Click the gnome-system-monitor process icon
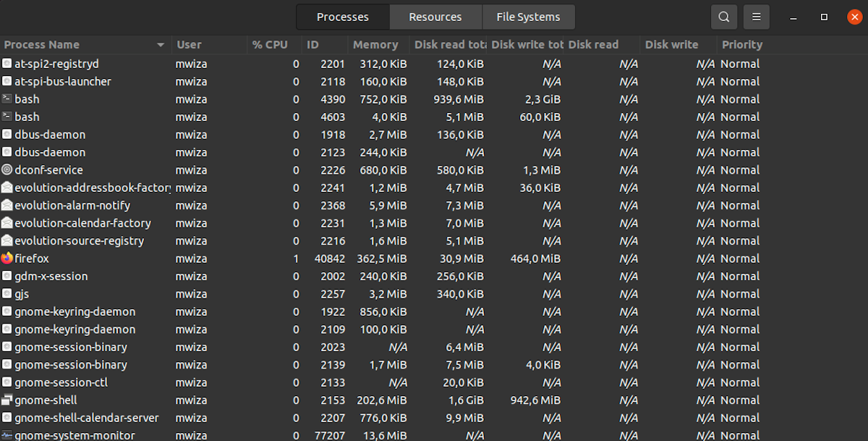 point(7,435)
